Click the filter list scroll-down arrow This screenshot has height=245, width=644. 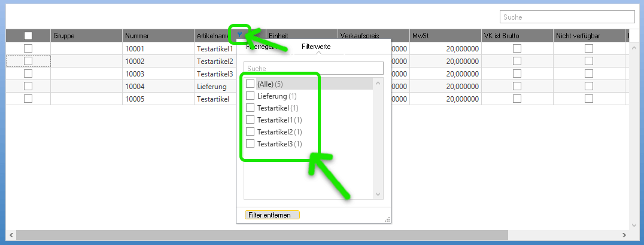click(378, 194)
